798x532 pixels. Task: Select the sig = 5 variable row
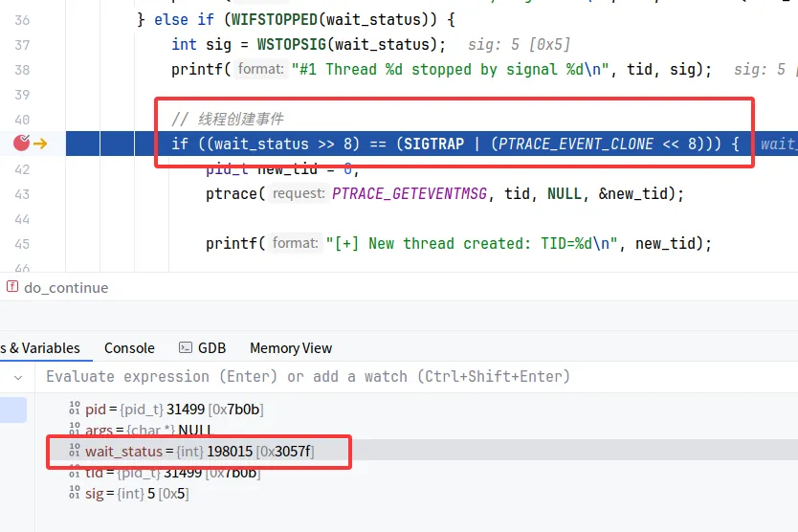click(x=416, y=494)
